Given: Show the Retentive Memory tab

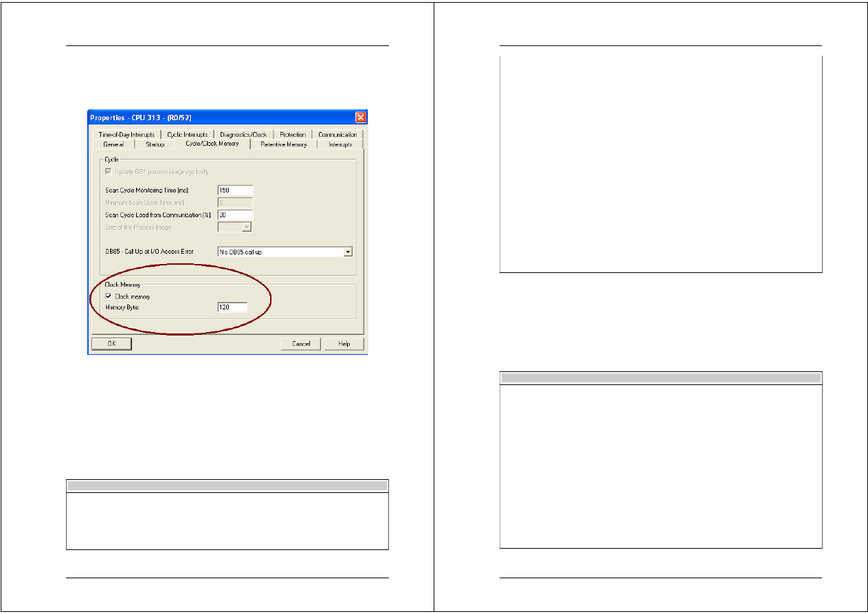Looking at the screenshot, I should [x=283, y=144].
